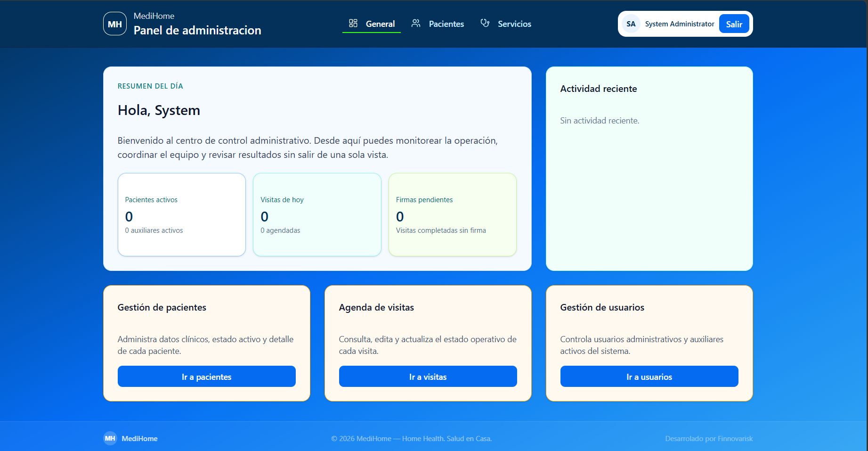Click the System Administrator name
868x451 pixels.
(680, 24)
